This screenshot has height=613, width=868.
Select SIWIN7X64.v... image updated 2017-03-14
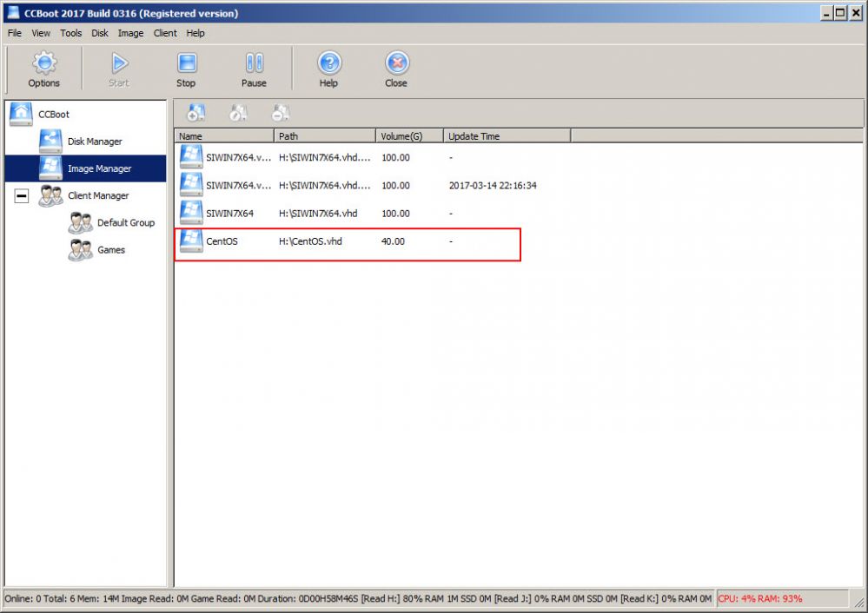[x=239, y=186]
